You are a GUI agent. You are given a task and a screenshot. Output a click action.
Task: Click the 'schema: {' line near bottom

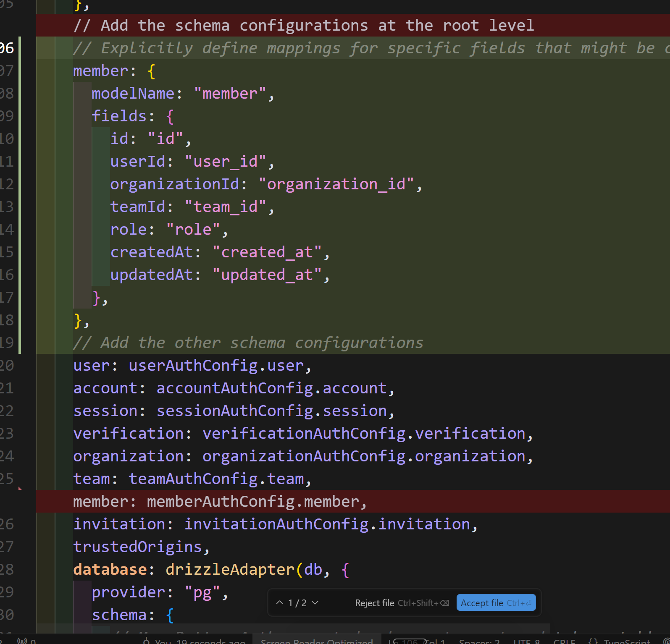133,615
